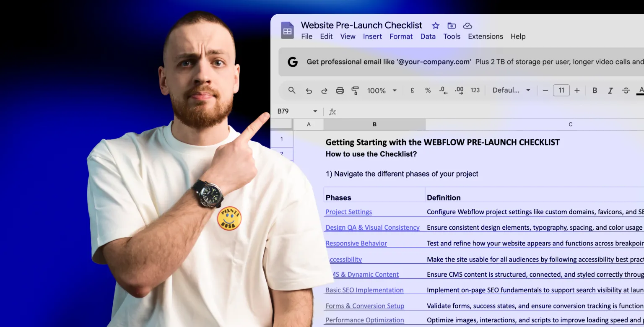Open the Responsive Behavior link
Image resolution: width=644 pixels, height=327 pixels.
click(356, 243)
